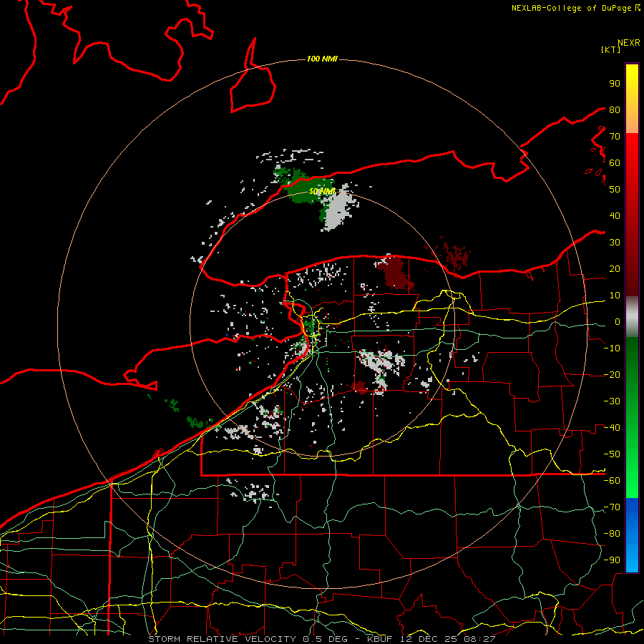Click the NEXLAB-College of DuPage watermark text
The height and width of the screenshot is (644, 644).
coord(575,8)
